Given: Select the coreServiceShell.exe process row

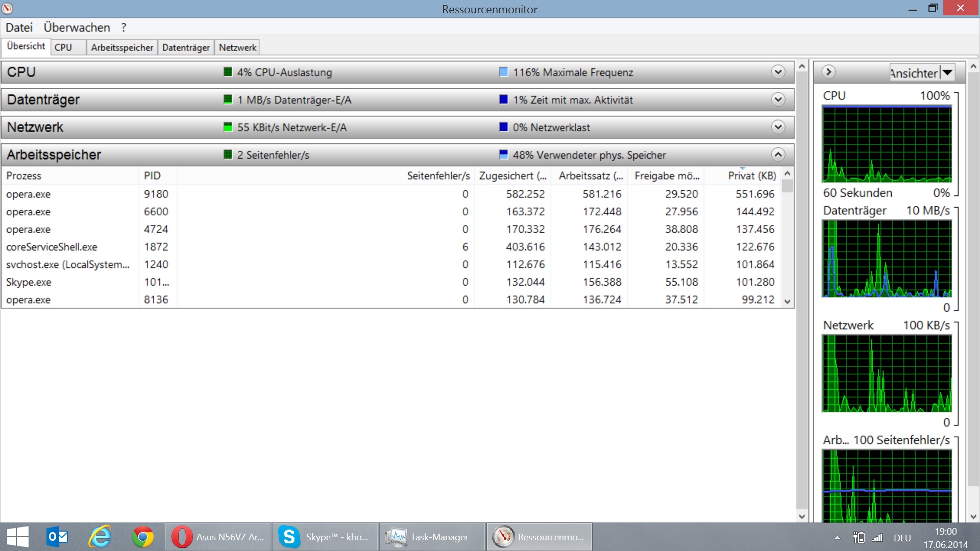Looking at the screenshot, I should (52, 247).
